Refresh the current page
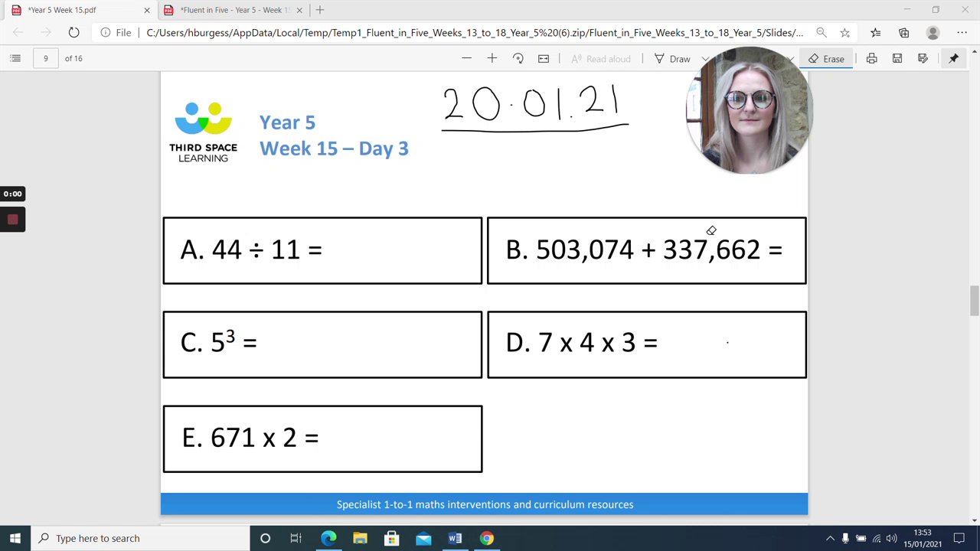Viewport: 980px width, 551px height. (x=73, y=32)
